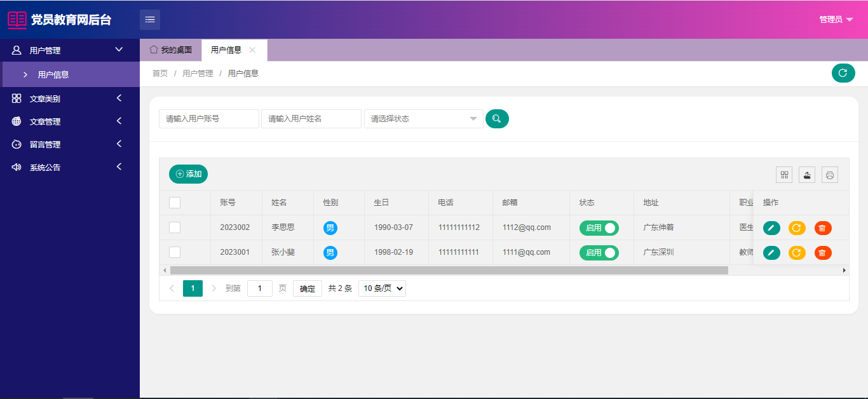Toggle 启用 status switch for 张小斐
The height and width of the screenshot is (399, 868).
[599, 253]
